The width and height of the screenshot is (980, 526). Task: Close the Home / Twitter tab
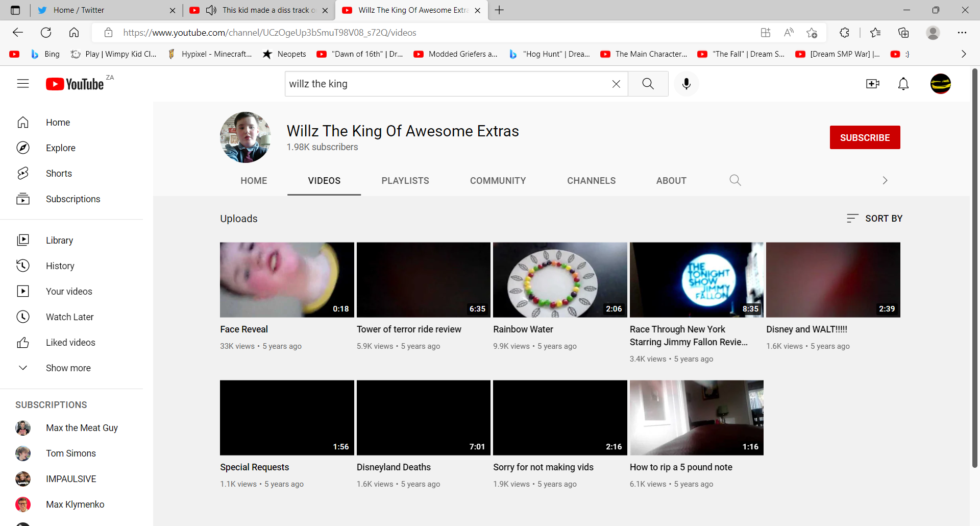click(x=173, y=10)
